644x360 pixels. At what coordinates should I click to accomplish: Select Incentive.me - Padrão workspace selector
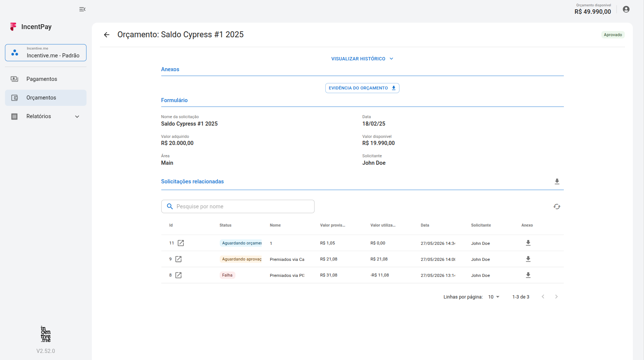45,53
